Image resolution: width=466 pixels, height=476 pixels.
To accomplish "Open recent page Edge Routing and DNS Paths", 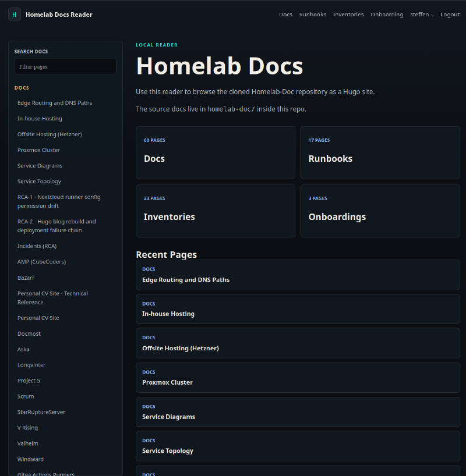I will (x=298, y=275).
